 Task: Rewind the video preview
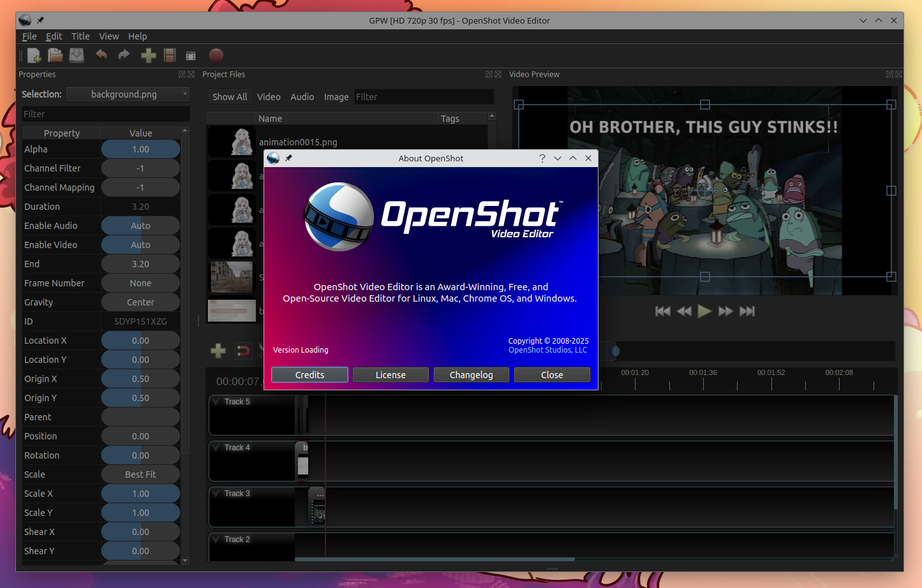684,311
